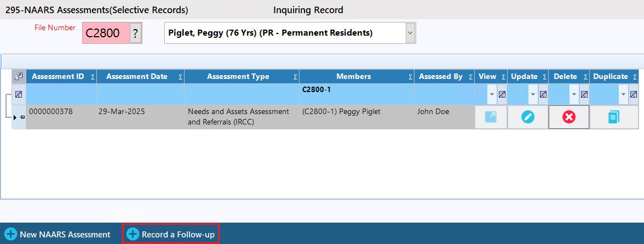
Task: Sort by Assessment Date column header
Action: point(137,77)
